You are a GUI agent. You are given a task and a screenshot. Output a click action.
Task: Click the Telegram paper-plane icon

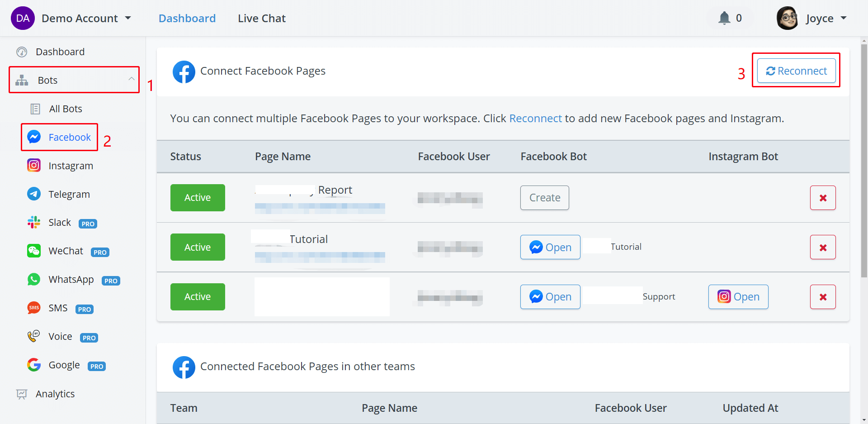click(x=34, y=194)
